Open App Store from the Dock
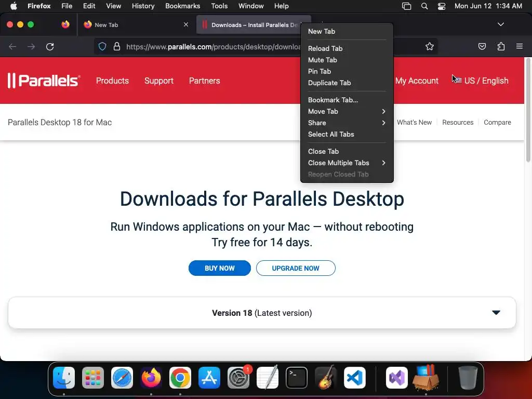 tap(209, 378)
